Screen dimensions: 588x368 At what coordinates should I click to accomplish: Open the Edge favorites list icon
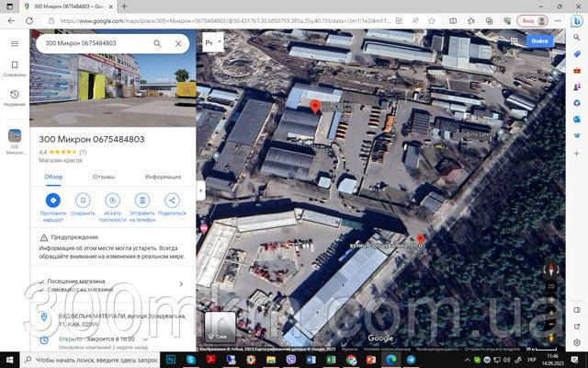point(471,21)
